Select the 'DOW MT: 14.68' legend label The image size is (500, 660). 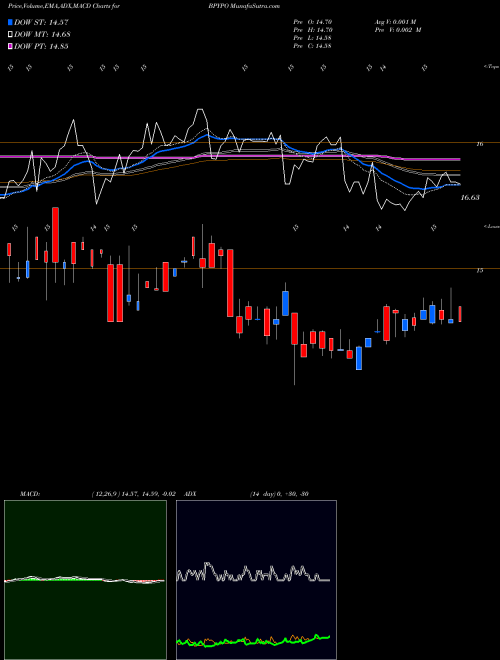(x=42, y=35)
